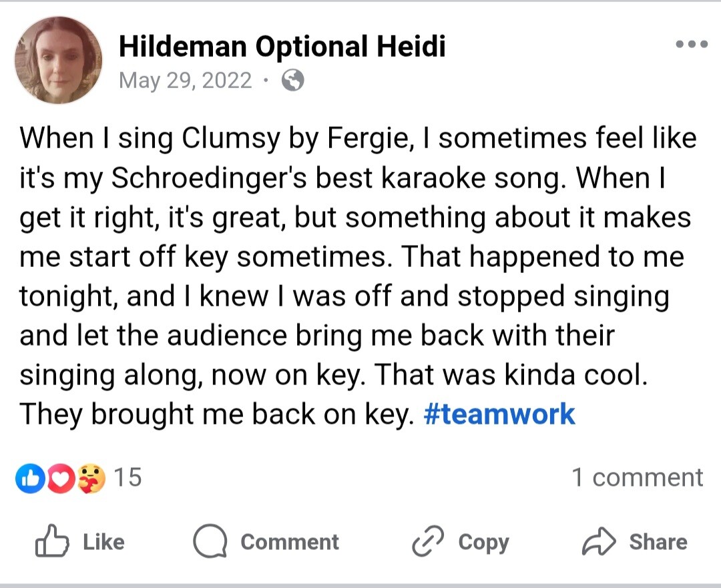The height and width of the screenshot is (588, 721).
Task: Click the Comment button label
Action: (290, 542)
